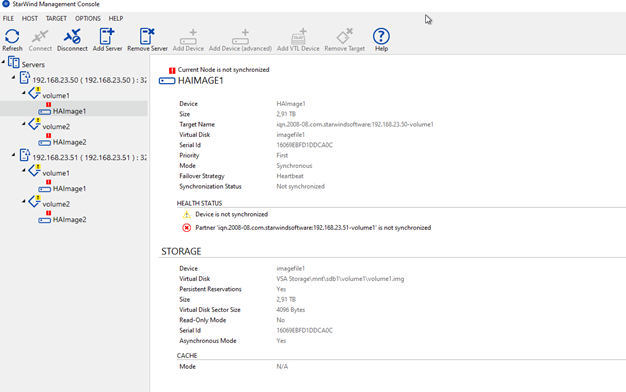Click the Remove Target toolbar icon
626x392 pixels.
click(345, 40)
